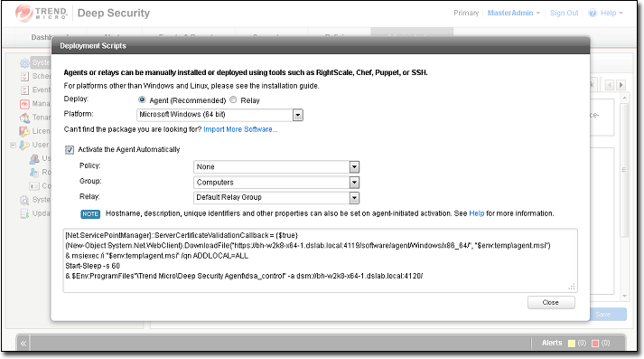Image resolution: width=644 pixels, height=359 pixels.
Task: Click Scheduled Tasks icon in sidebar
Action: 24,77
